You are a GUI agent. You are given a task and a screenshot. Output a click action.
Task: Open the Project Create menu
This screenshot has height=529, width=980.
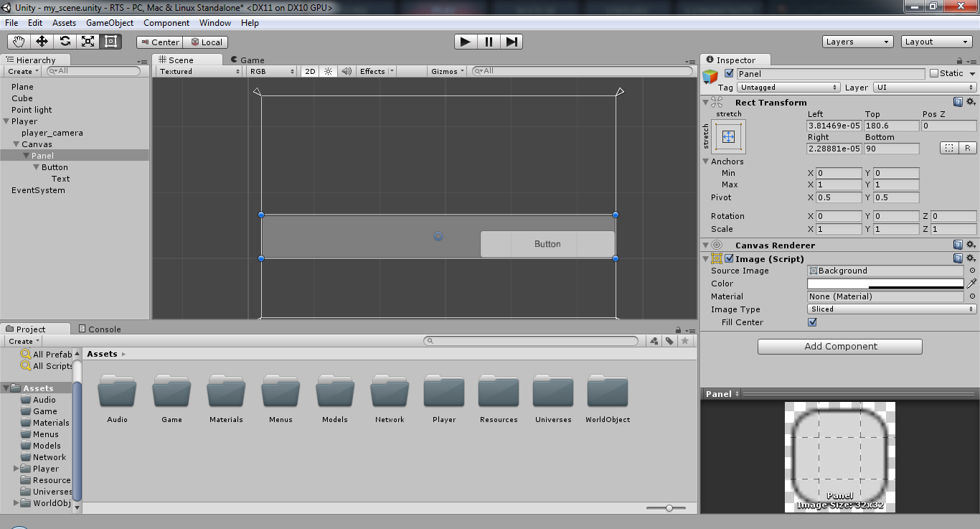(x=24, y=342)
